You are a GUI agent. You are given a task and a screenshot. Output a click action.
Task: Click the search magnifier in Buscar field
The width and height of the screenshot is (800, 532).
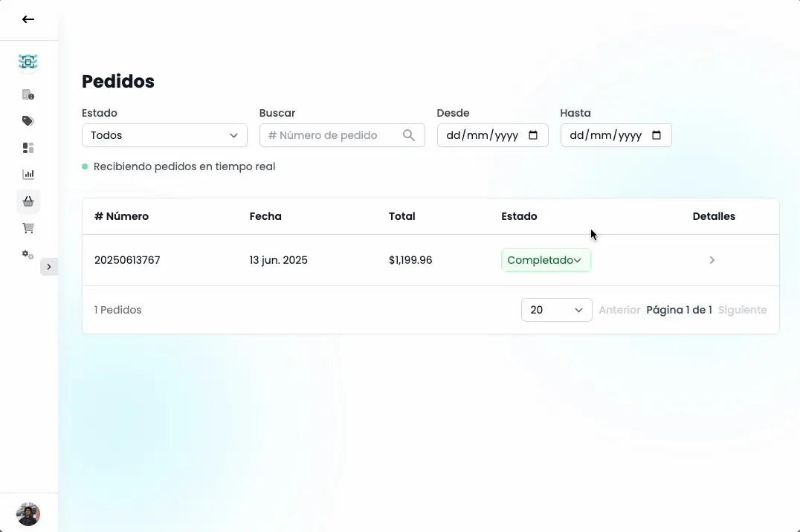click(409, 135)
